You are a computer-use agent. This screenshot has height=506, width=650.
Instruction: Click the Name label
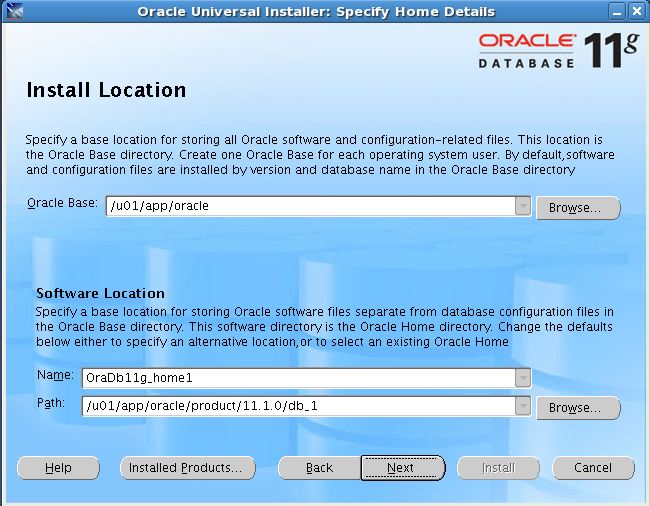point(55,375)
